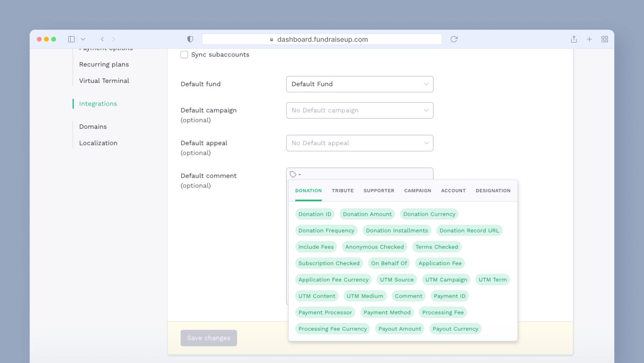The height and width of the screenshot is (363, 644).
Task: Open Domains in sidebar
Action: point(93,126)
